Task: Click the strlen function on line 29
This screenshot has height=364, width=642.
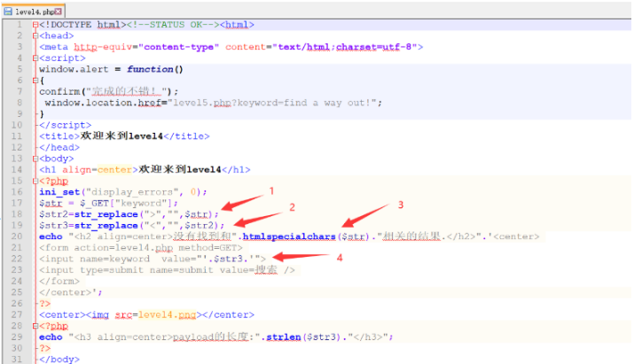Action: [284, 337]
